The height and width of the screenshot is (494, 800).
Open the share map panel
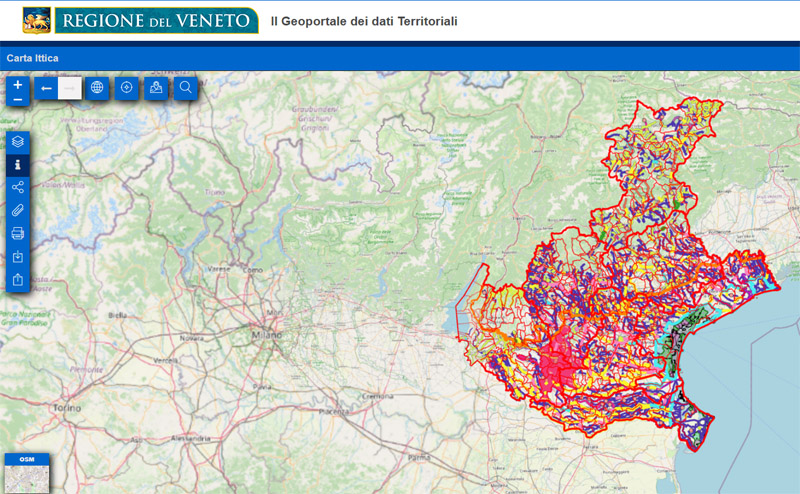18,188
